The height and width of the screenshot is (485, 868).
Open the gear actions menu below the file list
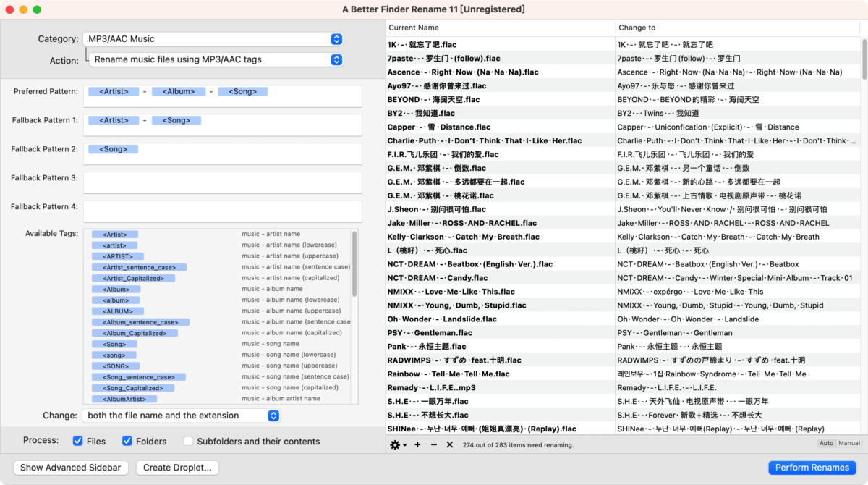pyautogui.click(x=399, y=444)
